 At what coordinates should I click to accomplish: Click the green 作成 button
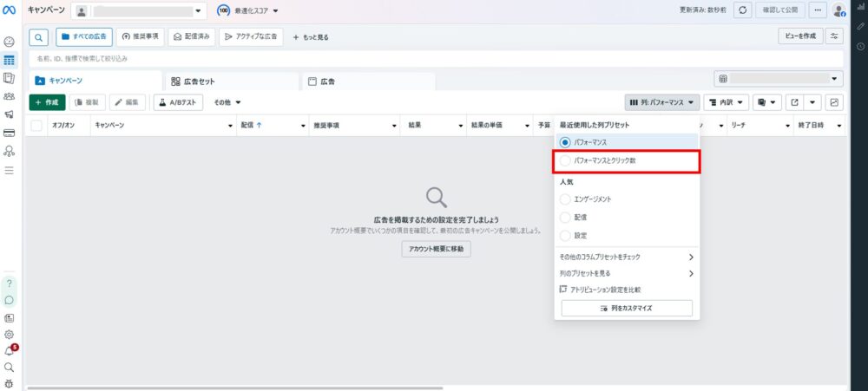[x=47, y=102]
